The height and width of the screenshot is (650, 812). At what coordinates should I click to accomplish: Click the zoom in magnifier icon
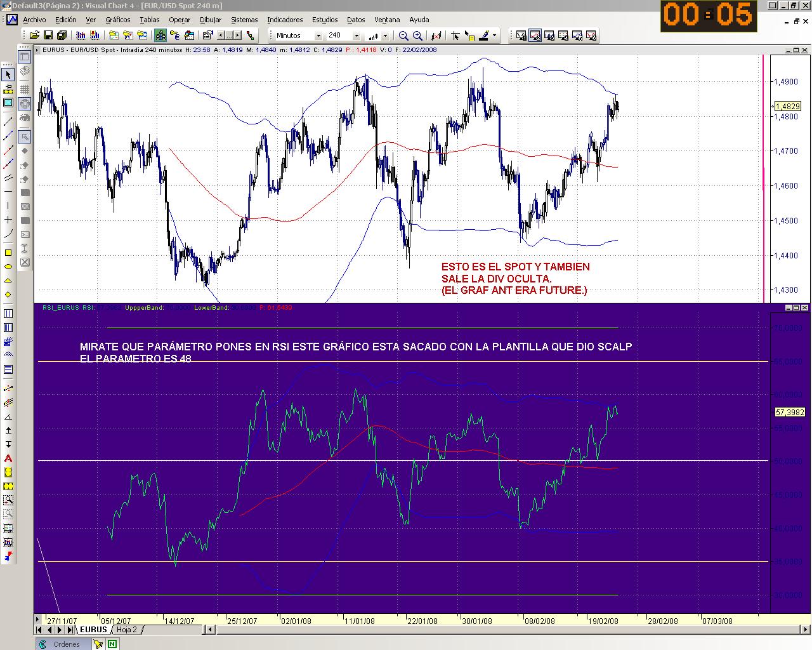click(417, 36)
